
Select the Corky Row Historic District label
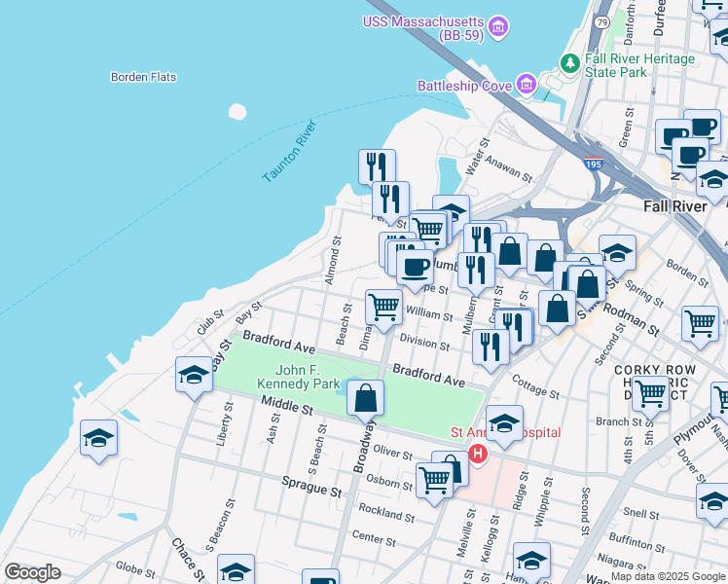[655, 383]
